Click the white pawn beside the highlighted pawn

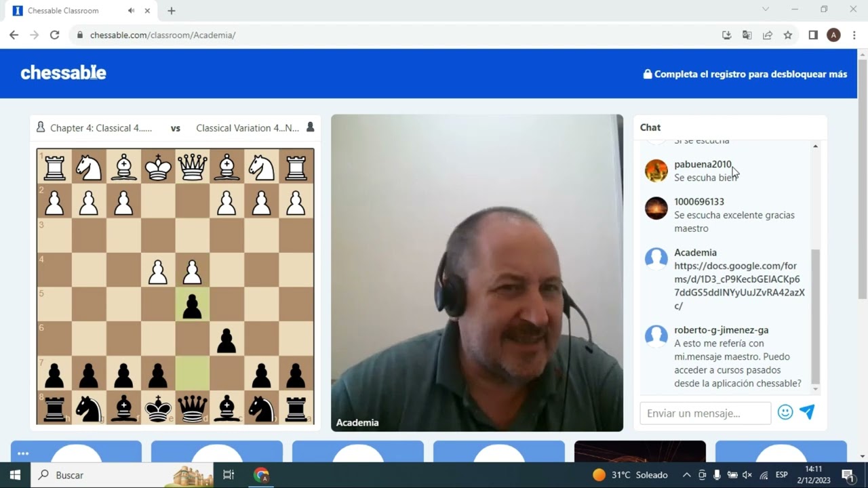coord(193,271)
